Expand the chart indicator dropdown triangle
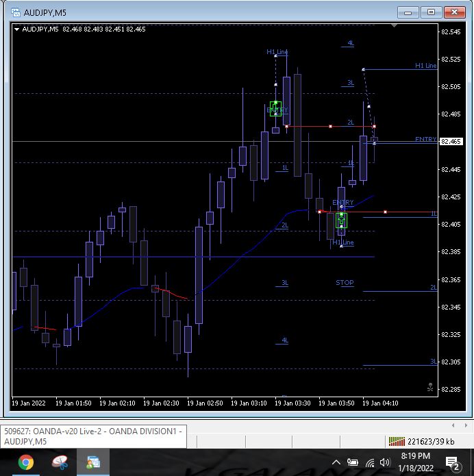Image resolution: width=474 pixels, height=476 pixels. coord(16,29)
